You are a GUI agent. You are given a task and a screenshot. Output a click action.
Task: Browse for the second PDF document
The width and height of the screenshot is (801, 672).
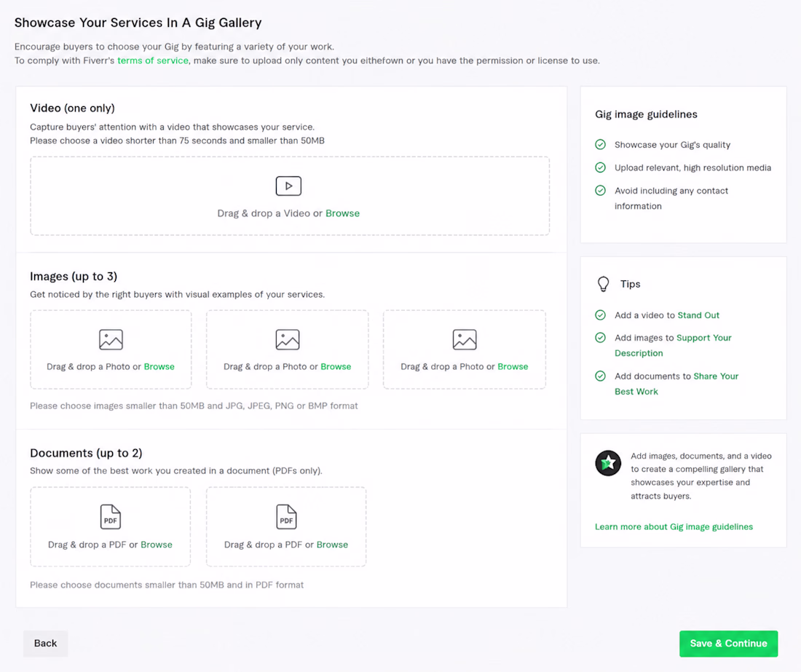click(x=332, y=545)
